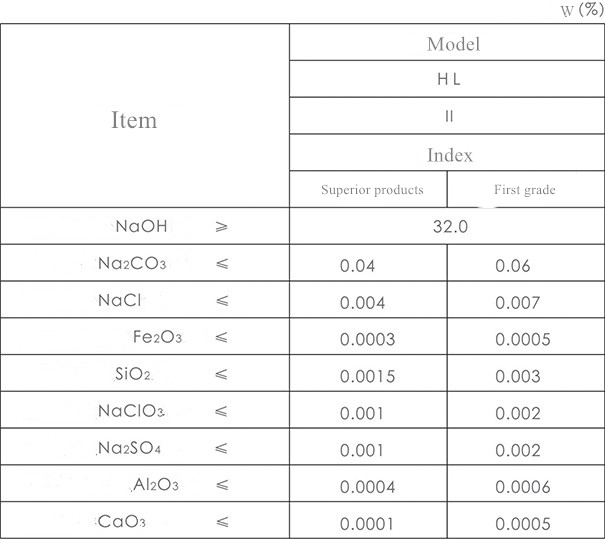Select the SiO2 row label
The image size is (605, 539).
pos(133,375)
